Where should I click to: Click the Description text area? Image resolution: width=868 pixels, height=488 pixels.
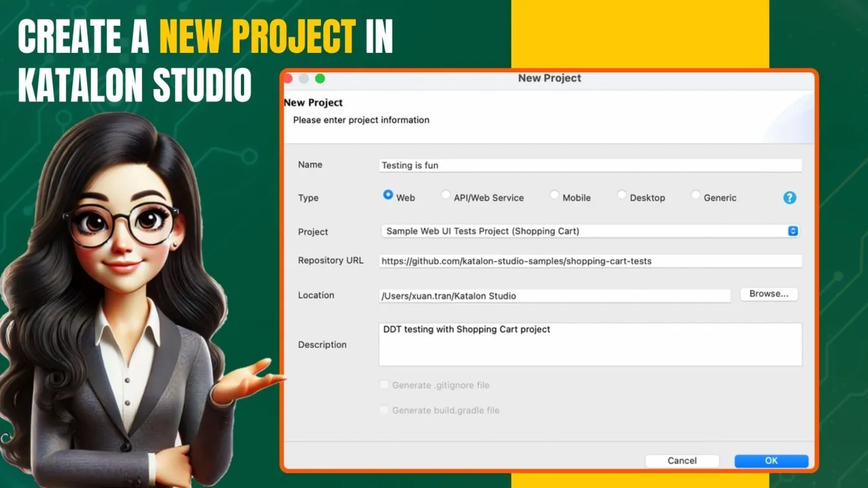point(590,345)
